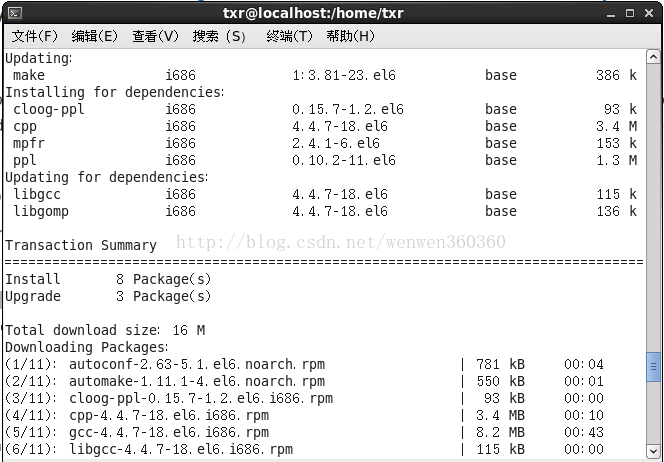
Task: Click the vertical scrollbar thumb
Action: (654, 366)
